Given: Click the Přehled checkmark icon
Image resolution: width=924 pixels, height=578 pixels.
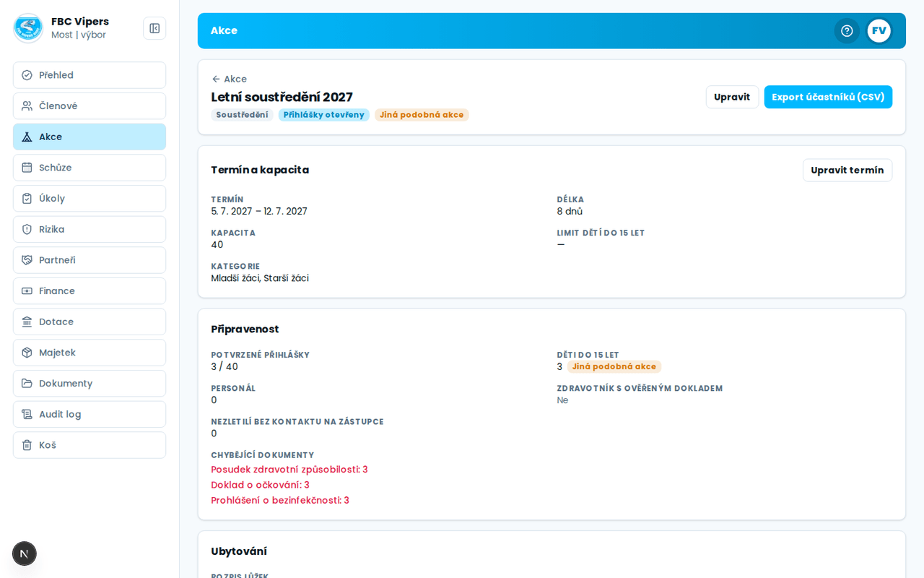Looking at the screenshot, I should [x=27, y=75].
